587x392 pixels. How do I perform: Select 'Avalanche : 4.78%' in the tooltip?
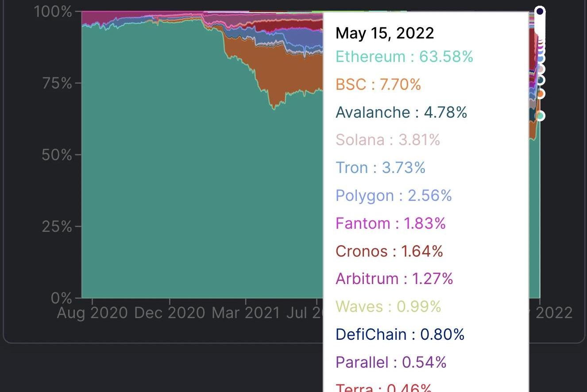coord(401,112)
